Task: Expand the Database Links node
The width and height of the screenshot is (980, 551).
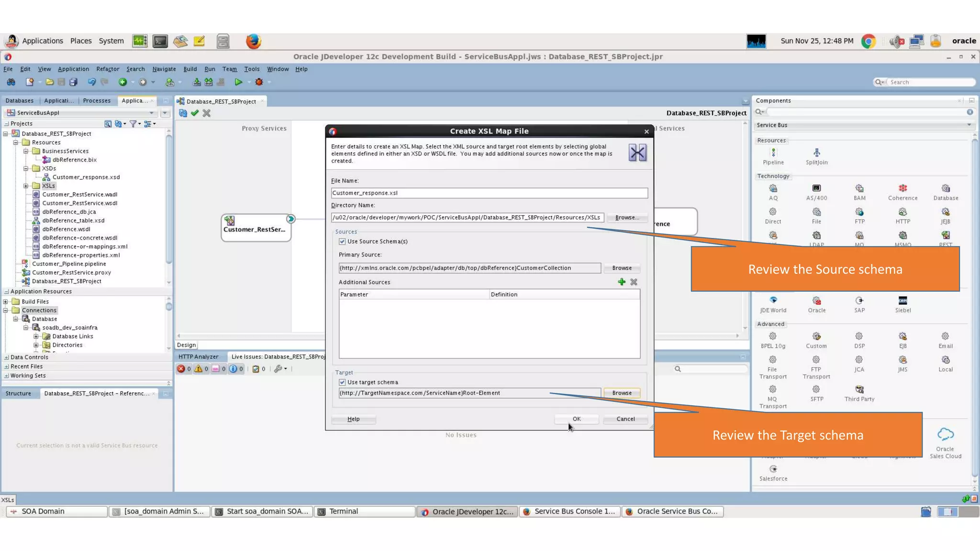Action: coord(36,336)
